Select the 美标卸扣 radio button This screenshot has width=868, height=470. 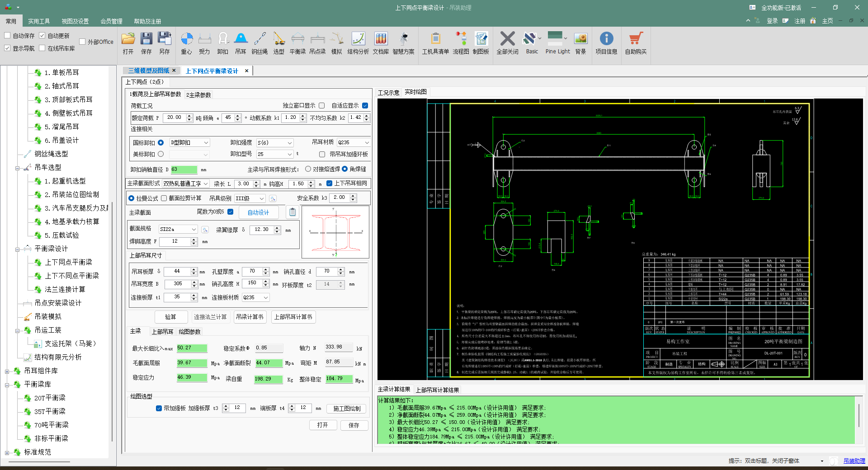[160, 154]
